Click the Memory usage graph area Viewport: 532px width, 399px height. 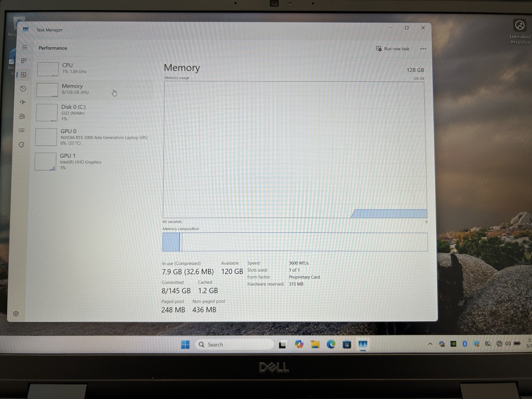click(x=295, y=150)
